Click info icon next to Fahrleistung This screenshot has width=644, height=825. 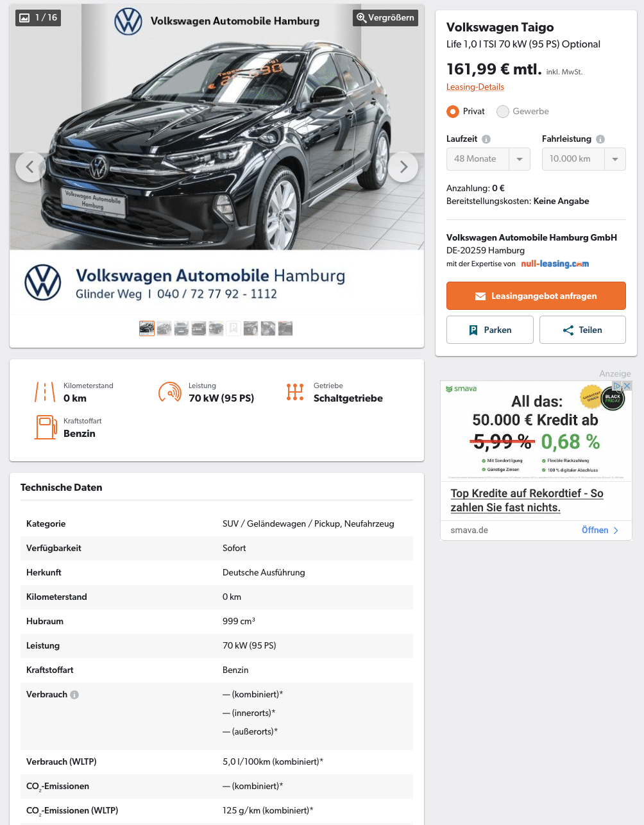(600, 139)
